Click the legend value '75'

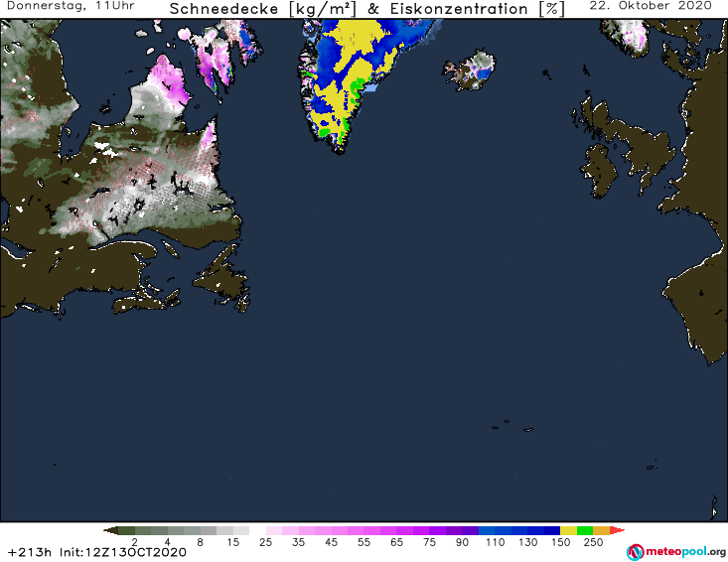pos(429,542)
